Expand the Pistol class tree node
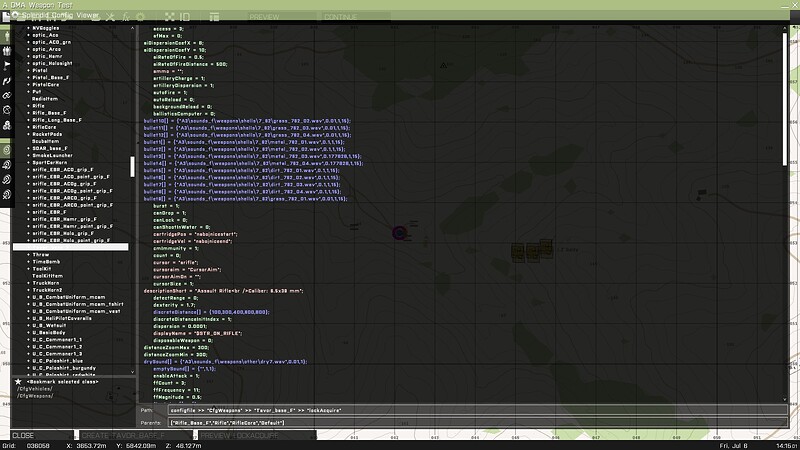This screenshot has width=800, height=450. 40,71
